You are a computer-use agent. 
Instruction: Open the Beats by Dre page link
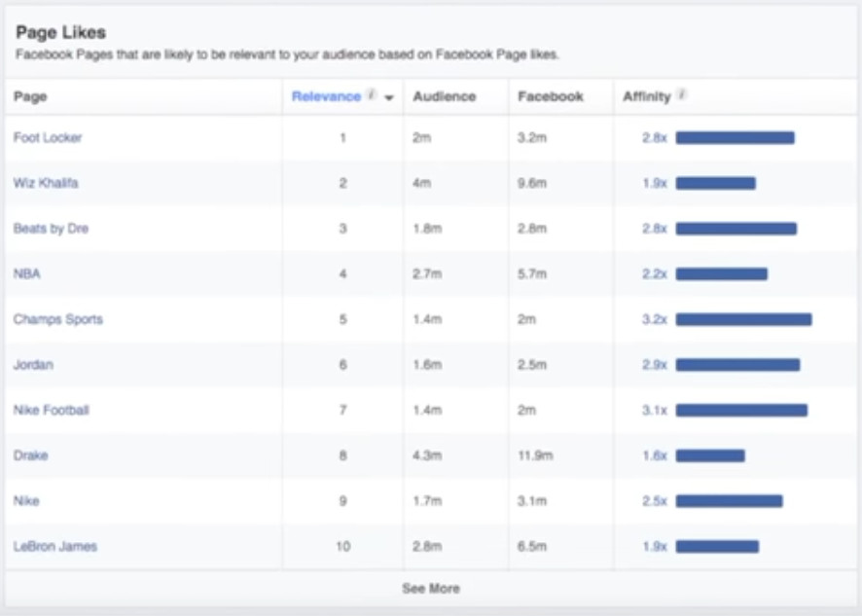(x=51, y=229)
